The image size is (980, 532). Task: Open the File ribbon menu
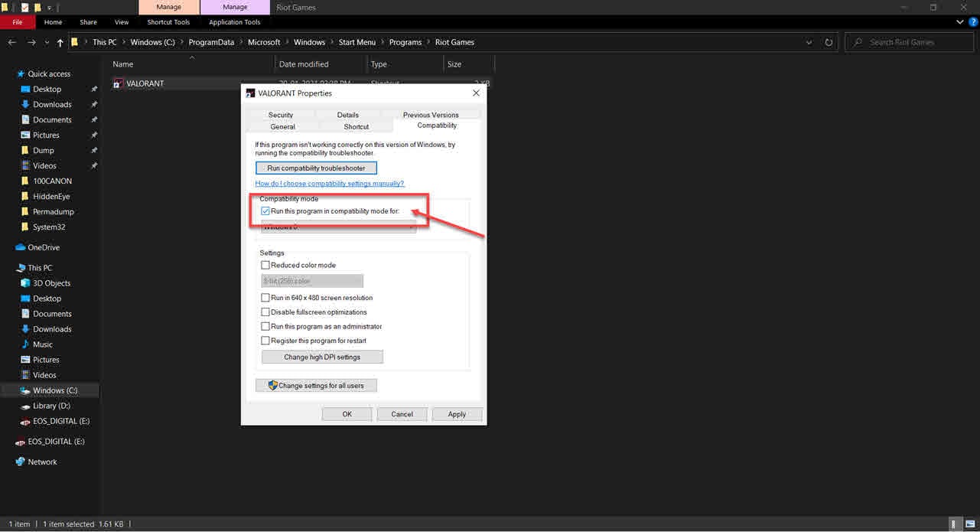coord(17,22)
